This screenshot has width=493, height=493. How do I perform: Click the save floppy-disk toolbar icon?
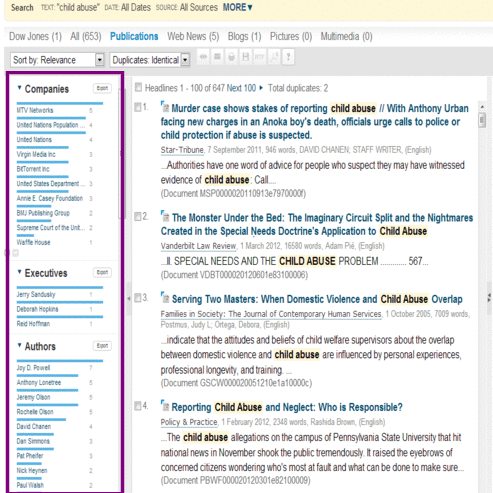(245, 57)
